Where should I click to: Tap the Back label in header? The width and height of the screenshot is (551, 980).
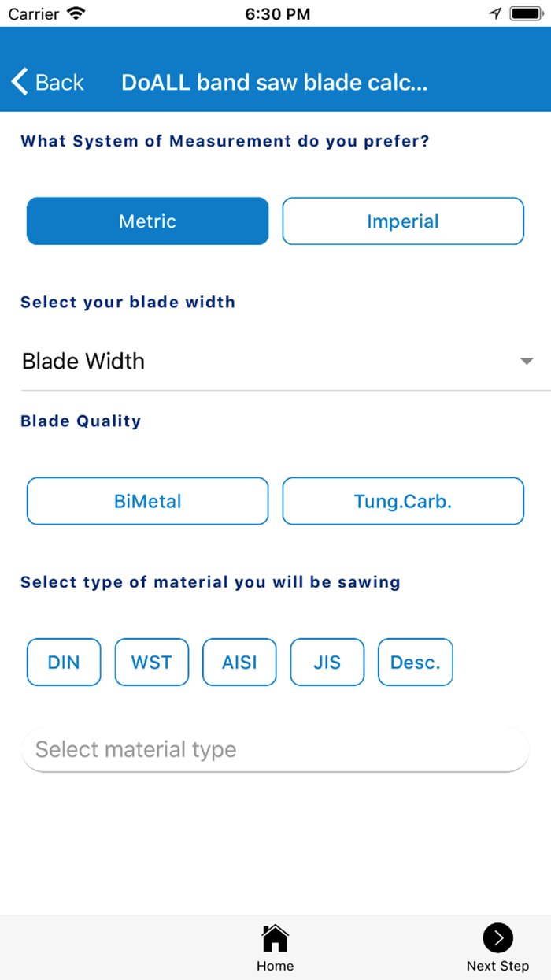coord(59,81)
